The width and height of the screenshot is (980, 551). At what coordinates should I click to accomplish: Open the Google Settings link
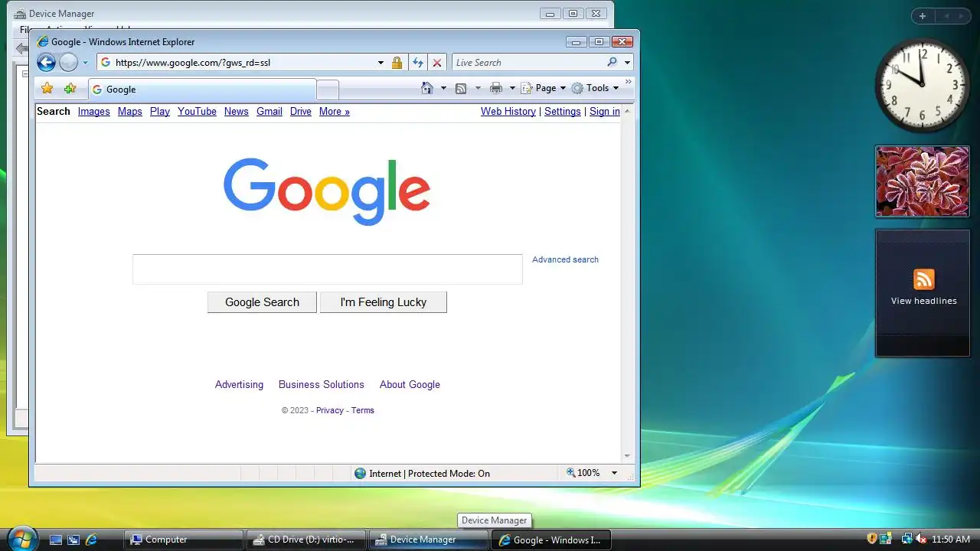(x=563, y=111)
